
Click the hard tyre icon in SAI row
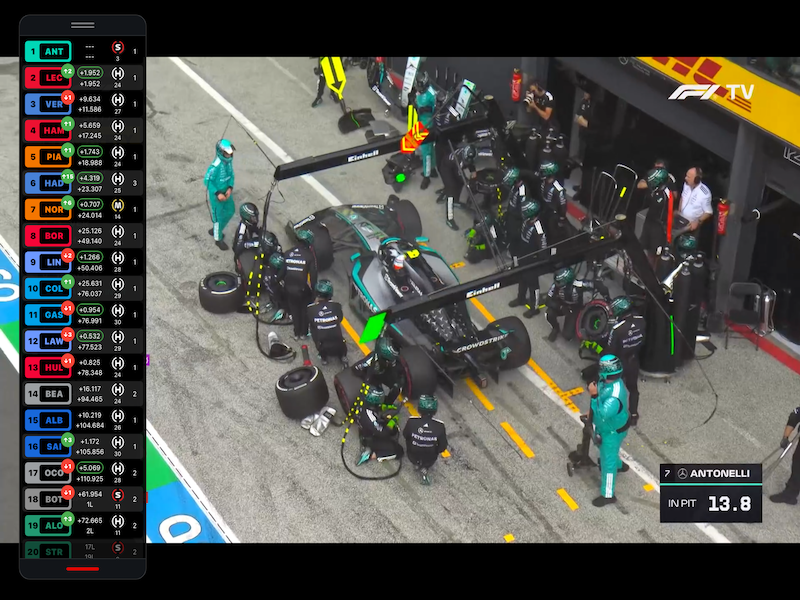pyautogui.click(x=118, y=442)
